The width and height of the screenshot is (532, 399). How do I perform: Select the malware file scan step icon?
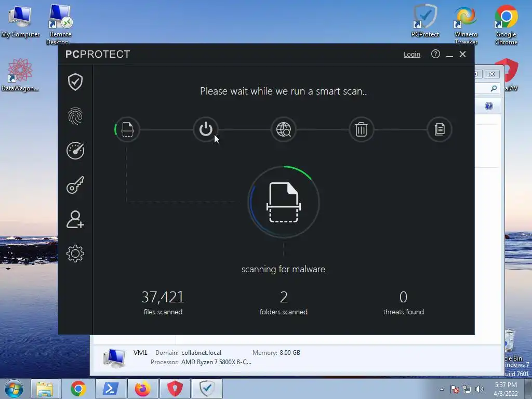click(x=127, y=129)
